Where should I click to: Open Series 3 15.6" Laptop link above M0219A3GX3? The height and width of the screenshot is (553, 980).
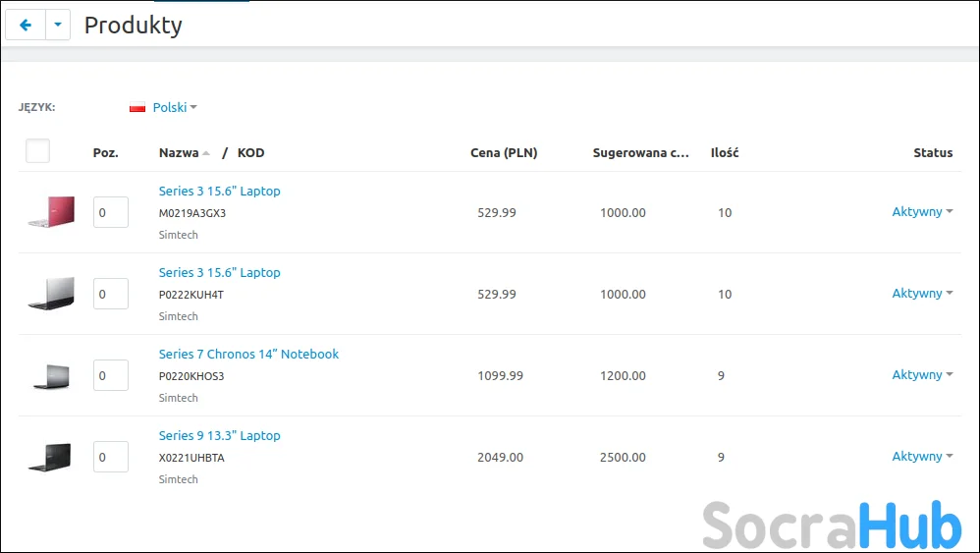click(x=219, y=192)
